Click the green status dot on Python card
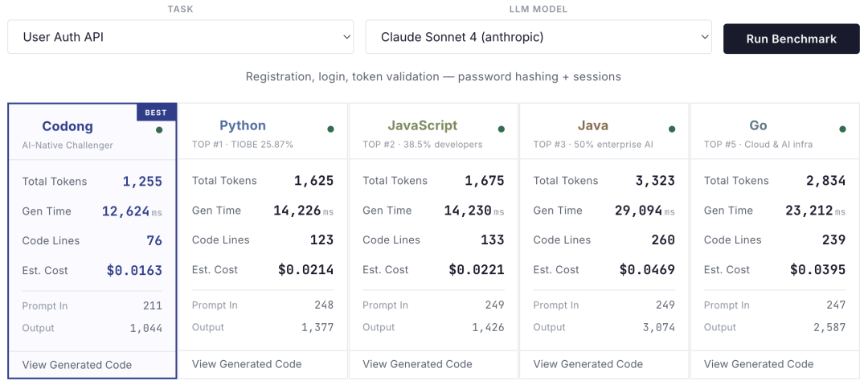 331,129
